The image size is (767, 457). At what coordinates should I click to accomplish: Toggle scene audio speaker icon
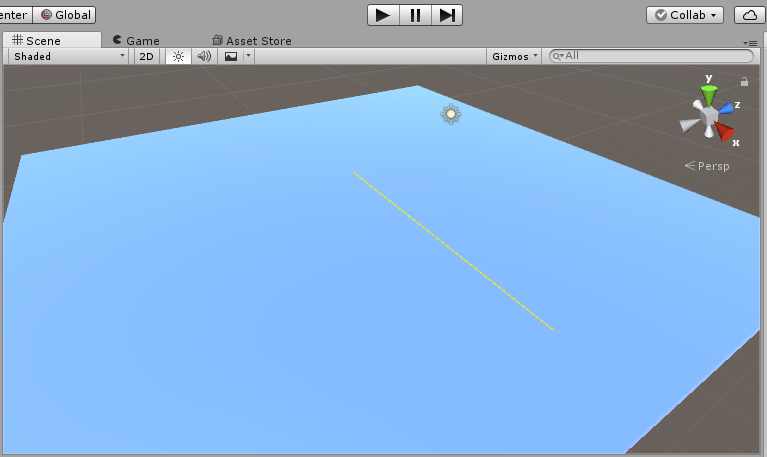click(x=204, y=56)
